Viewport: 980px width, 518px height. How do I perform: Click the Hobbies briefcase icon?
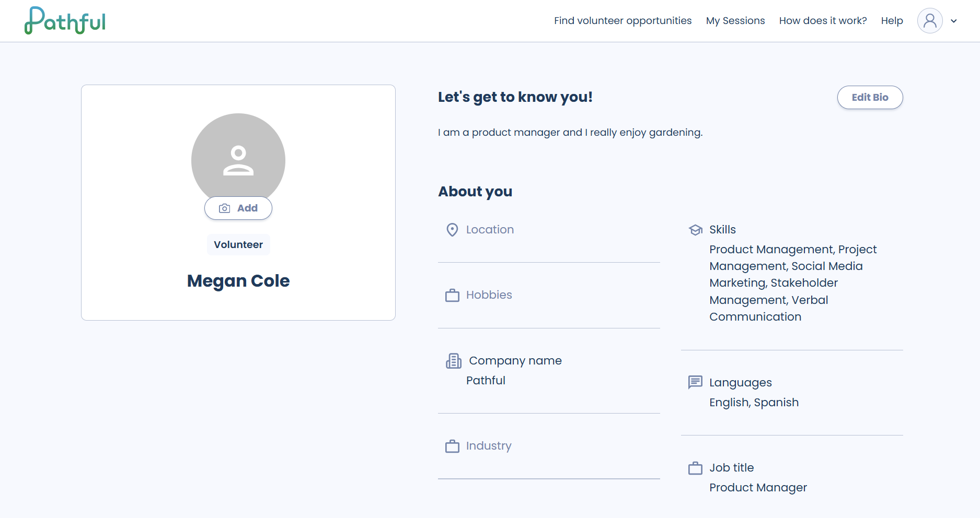pyautogui.click(x=452, y=296)
